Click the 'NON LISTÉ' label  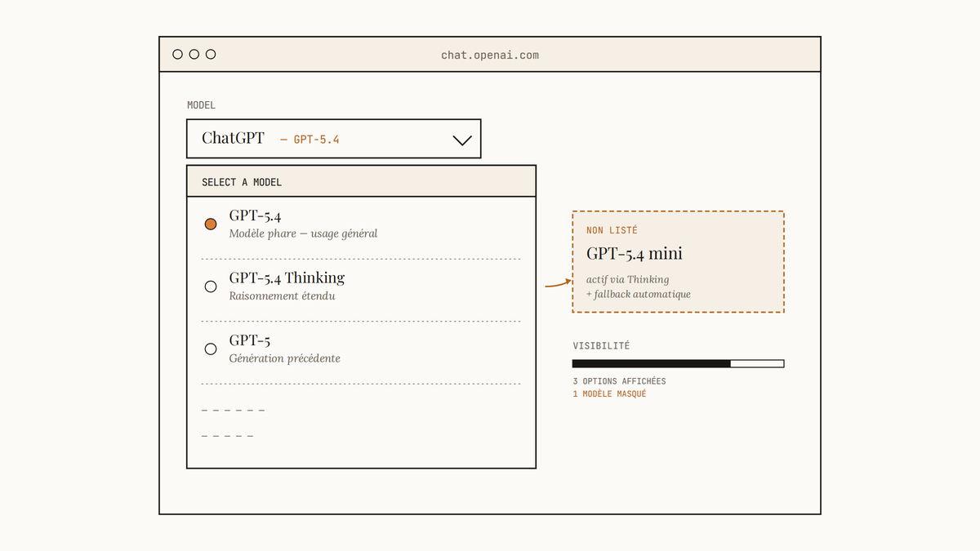(x=612, y=231)
